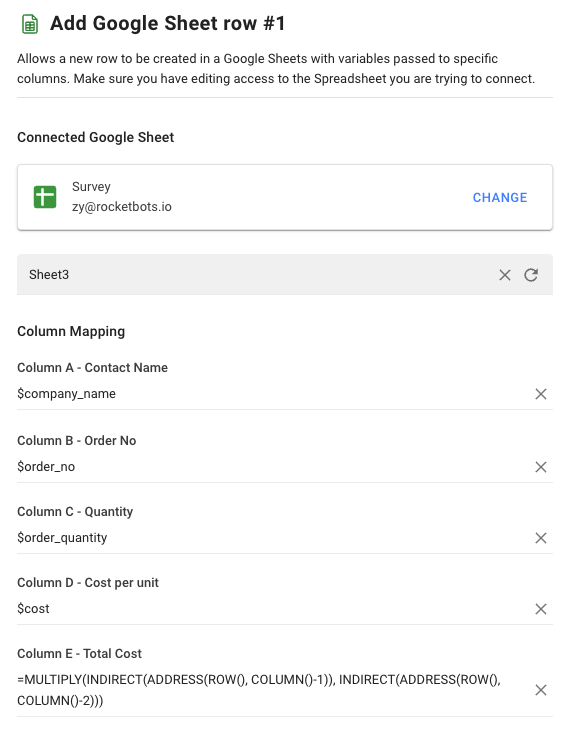This screenshot has height=730, width=563.
Task: Refresh the sheet list with the reload icon
Action: tap(531, 275)
